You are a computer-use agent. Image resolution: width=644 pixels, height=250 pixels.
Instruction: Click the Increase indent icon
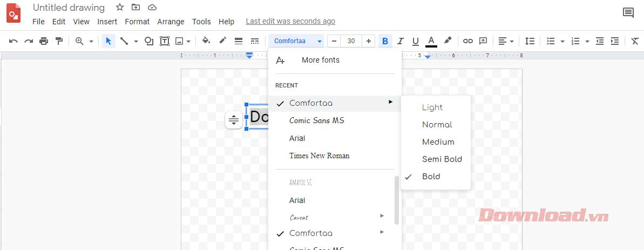point(615,41)
